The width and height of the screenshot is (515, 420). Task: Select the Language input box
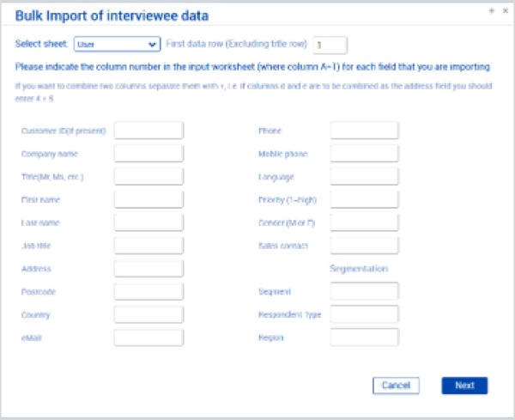(364, 176)
